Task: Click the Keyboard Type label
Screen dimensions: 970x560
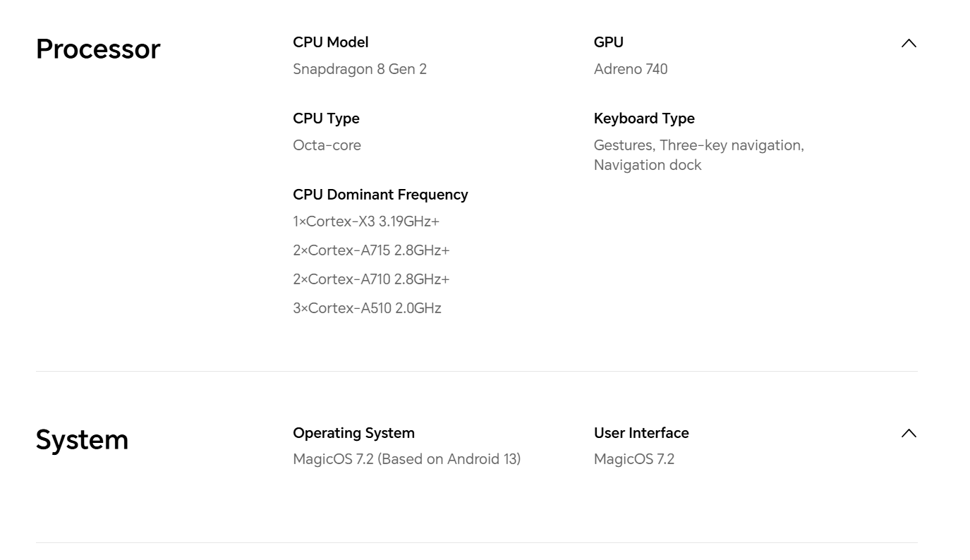Action: point(644,118)
